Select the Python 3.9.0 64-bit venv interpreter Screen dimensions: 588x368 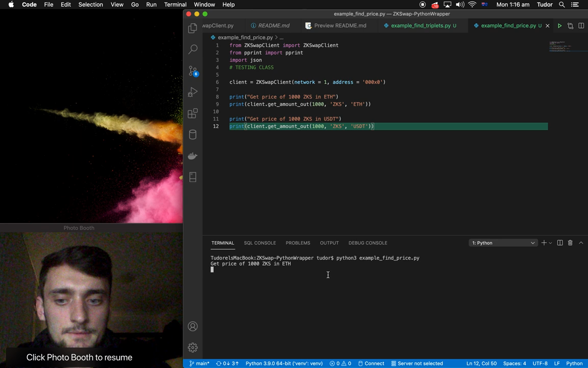click(x=284, y=363)
